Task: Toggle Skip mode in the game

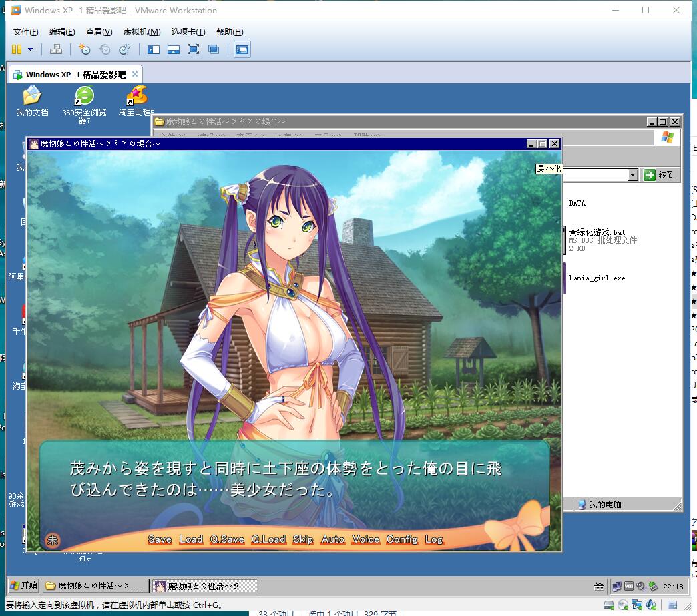Action: [x=303, y=539]
